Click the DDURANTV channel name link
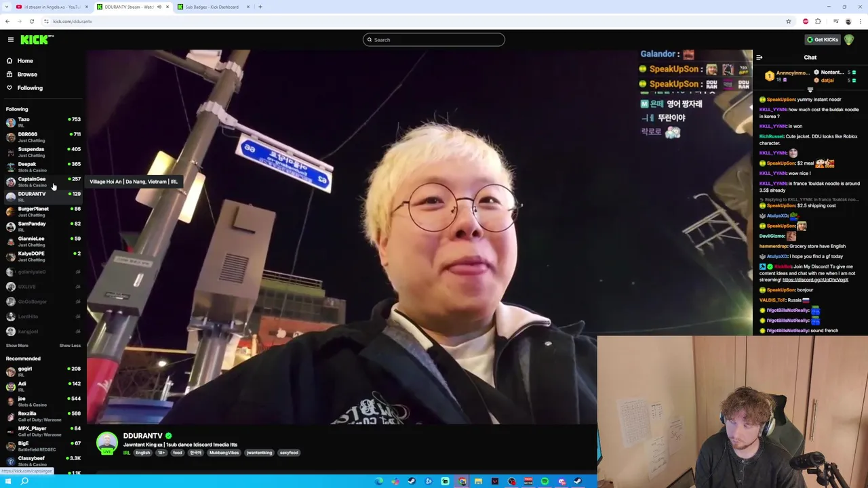The width and height of the screenshot is (868, 488). [142, 436]
